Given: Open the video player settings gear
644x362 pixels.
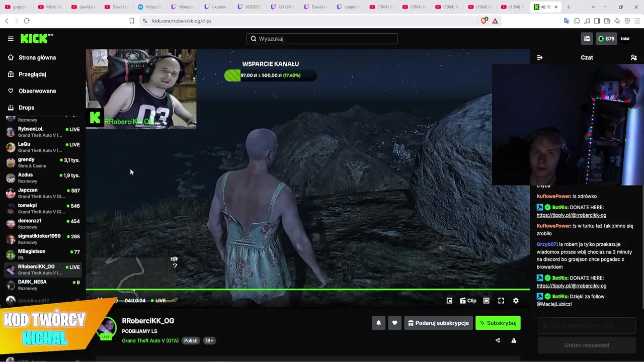Looking at the screenshot, I should 516,301.
